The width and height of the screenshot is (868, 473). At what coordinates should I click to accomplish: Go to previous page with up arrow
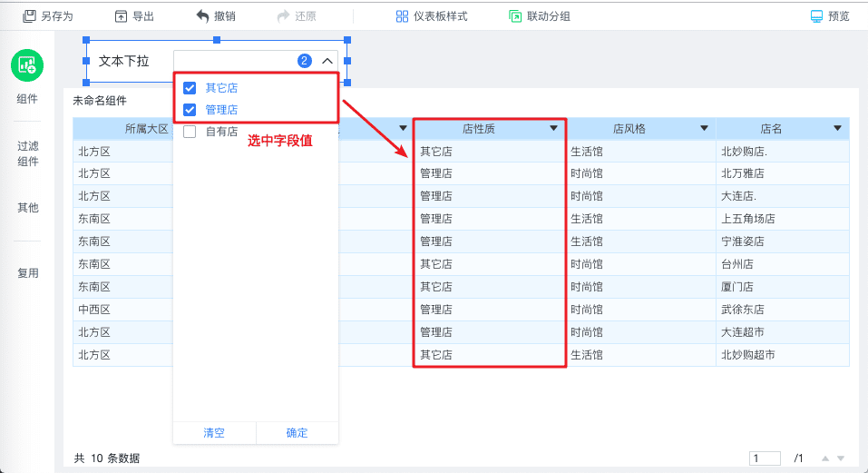(x=825, y=458)
